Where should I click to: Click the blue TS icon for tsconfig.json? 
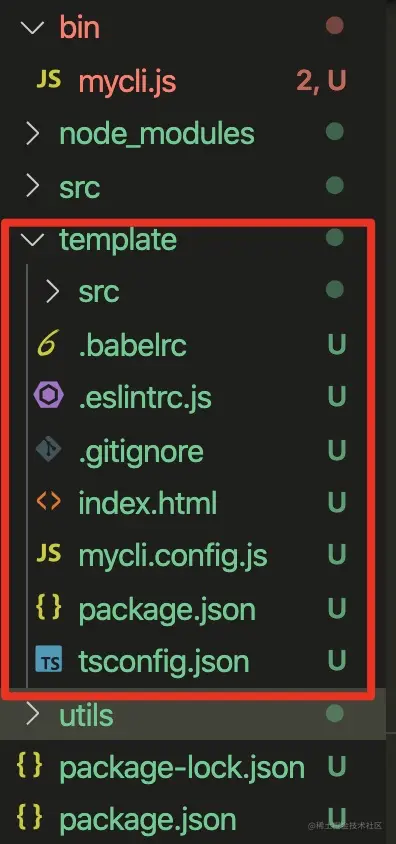(48, 660)
